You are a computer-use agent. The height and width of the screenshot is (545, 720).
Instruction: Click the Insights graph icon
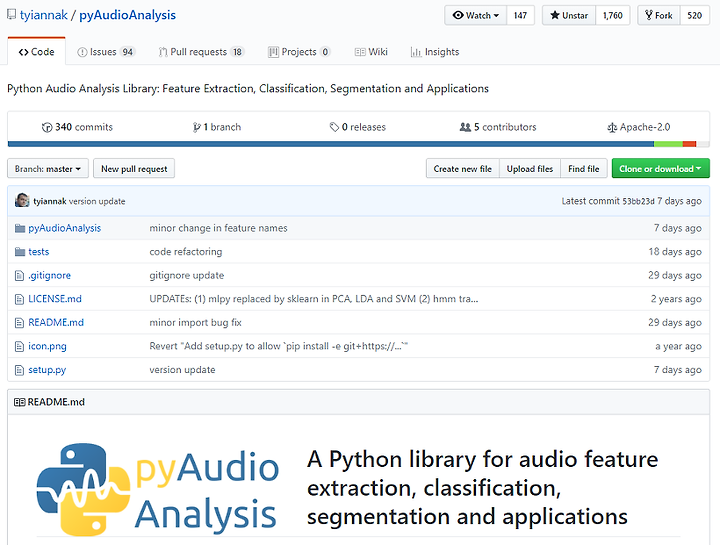pyautogui.click(x=416, y=52)
